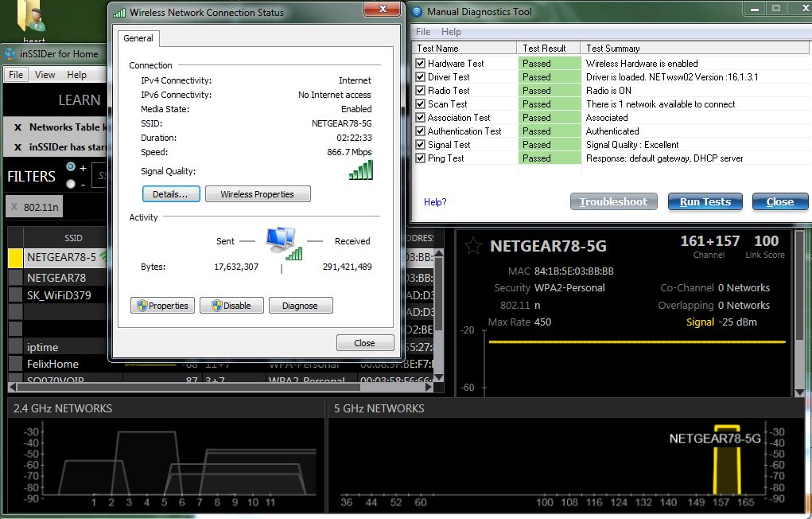Click the gray swatch beside the NETGEAR78 row

coord(16,278)
